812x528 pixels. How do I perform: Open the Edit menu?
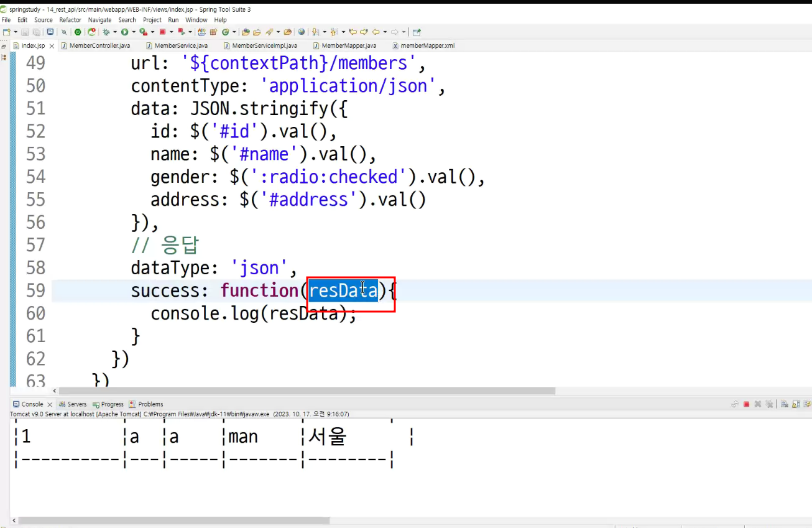[22, 20]
